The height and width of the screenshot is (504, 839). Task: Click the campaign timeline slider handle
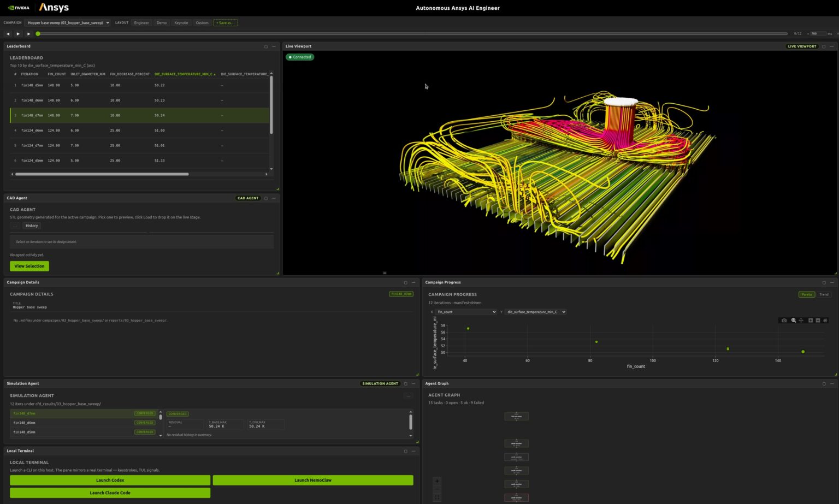click(38, 34)
